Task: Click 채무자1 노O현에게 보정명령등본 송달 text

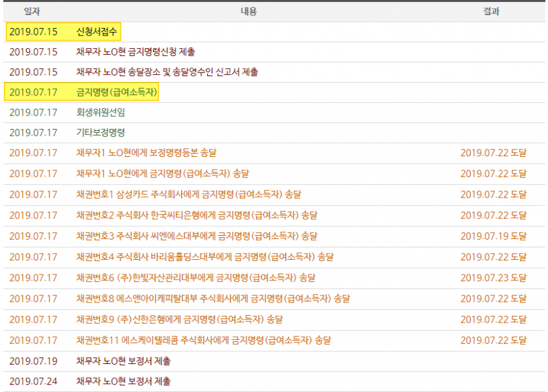Action: [146, 153]
